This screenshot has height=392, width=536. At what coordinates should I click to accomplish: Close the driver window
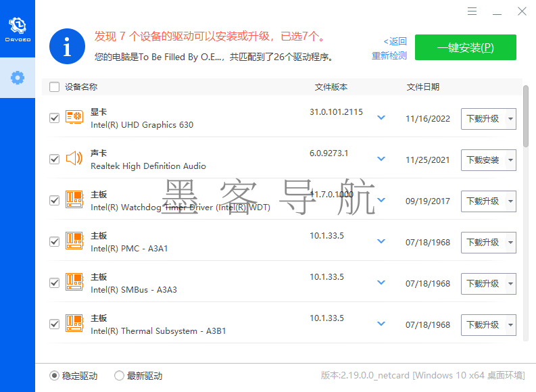[x=522, y=11]
